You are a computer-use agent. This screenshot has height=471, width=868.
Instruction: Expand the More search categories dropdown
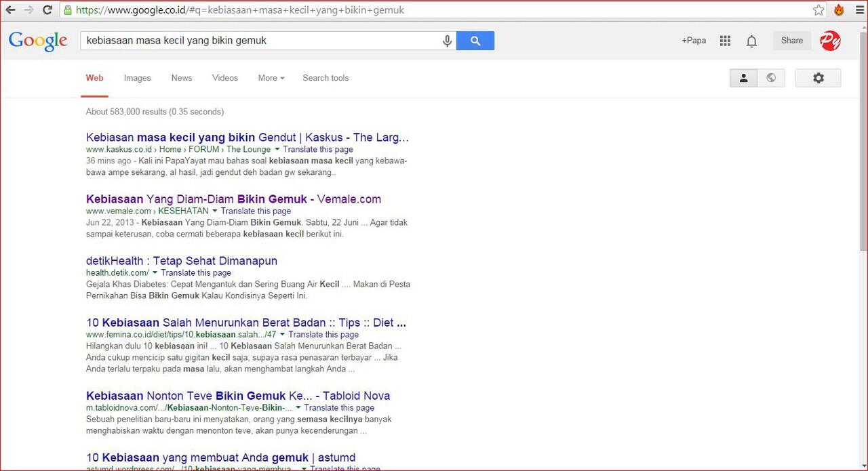(271, 78)
